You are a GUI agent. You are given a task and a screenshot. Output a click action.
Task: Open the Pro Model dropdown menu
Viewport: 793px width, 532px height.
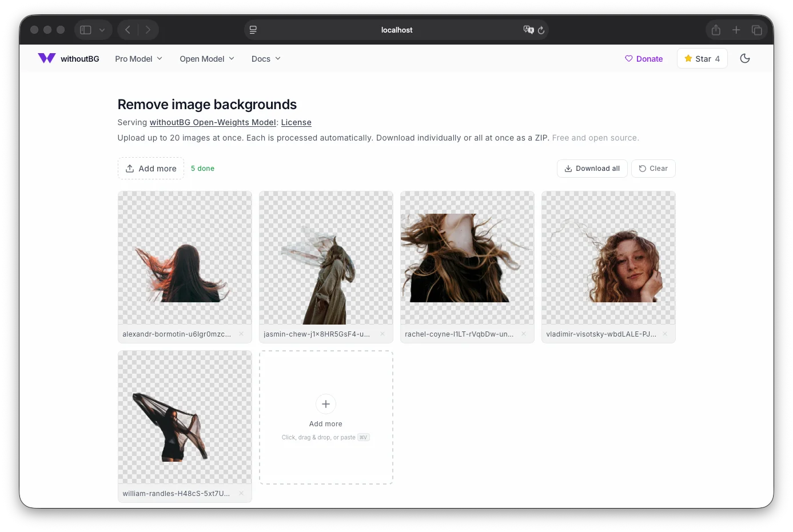139,59
